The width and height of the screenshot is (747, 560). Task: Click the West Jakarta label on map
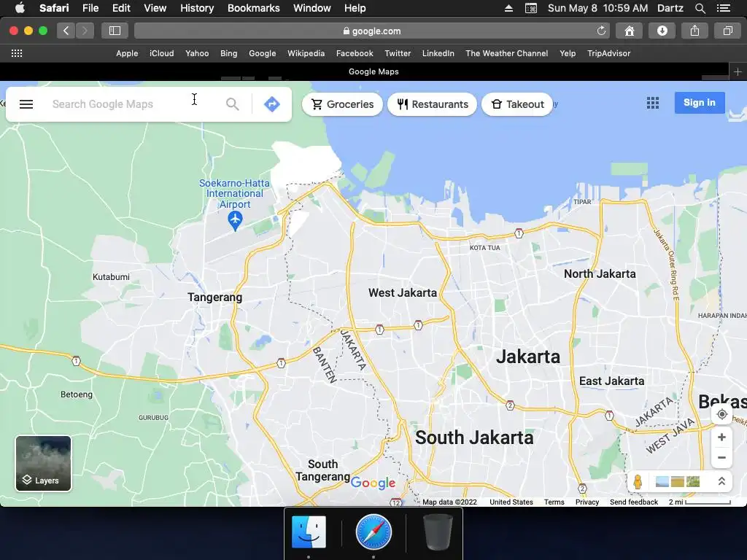[x=403, y=293]
